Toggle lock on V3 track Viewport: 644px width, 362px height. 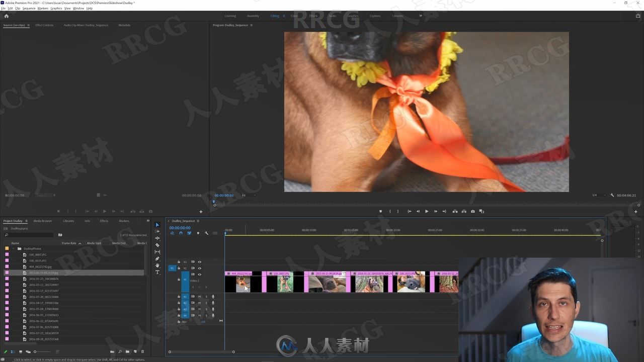(178, 262)
